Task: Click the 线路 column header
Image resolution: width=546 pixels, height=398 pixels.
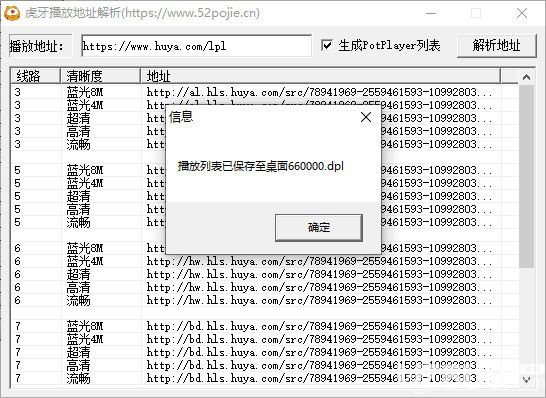Action: [x=36, y=76]
